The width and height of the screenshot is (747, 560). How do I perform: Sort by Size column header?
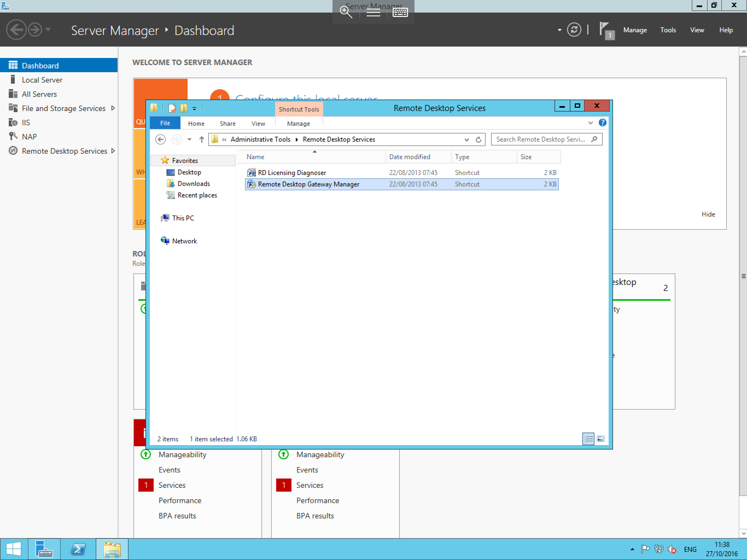point(539,157)
